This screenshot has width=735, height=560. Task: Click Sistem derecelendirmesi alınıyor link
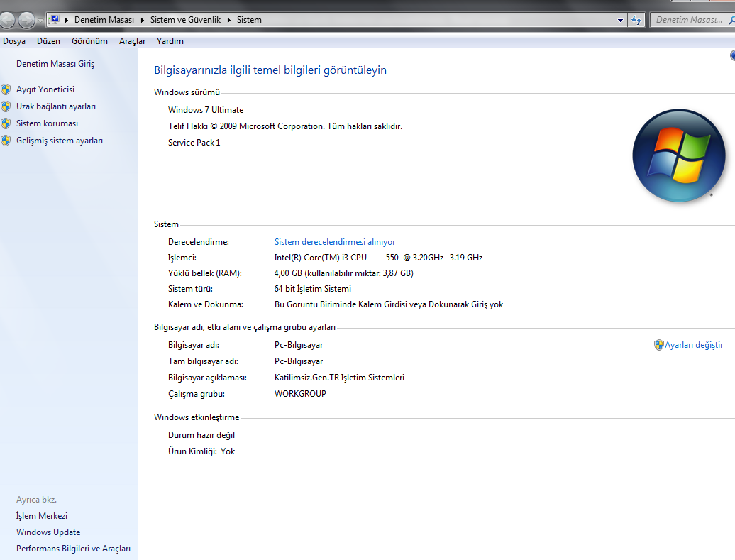click(335, 242)
